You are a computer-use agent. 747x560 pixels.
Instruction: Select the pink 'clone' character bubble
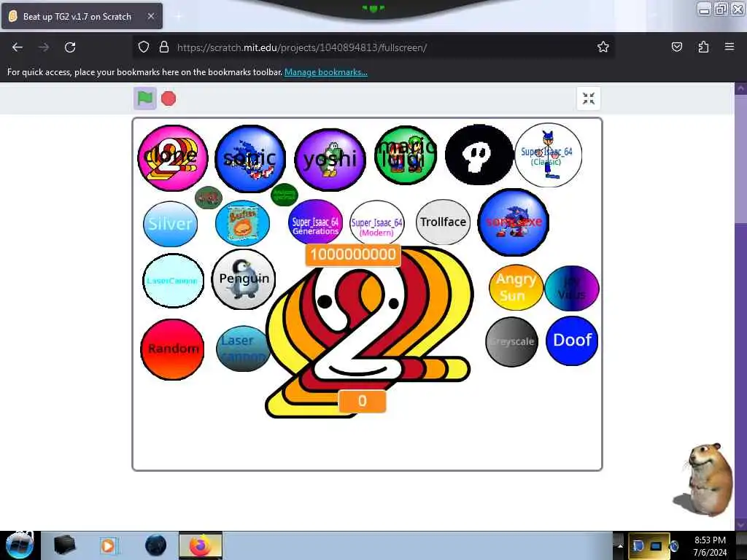click(x=172, y=157)
